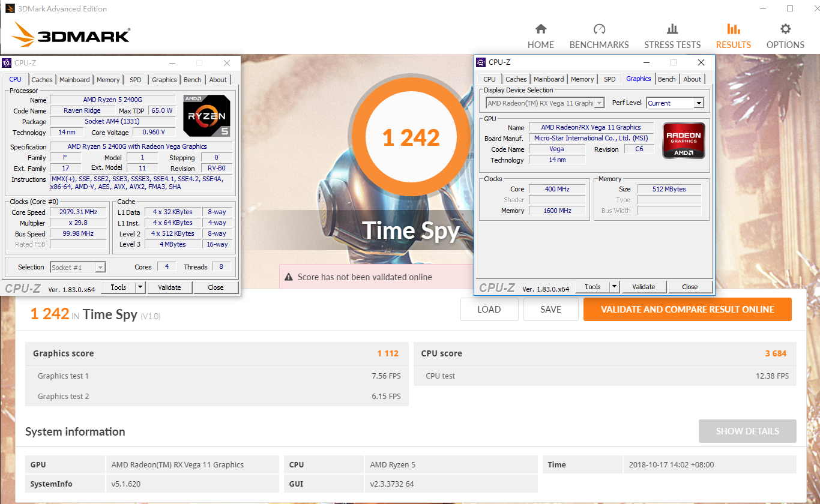The image size is (820, 504).
Task: Click the 3DMark title bar app icon
Action: coord(10,8)
